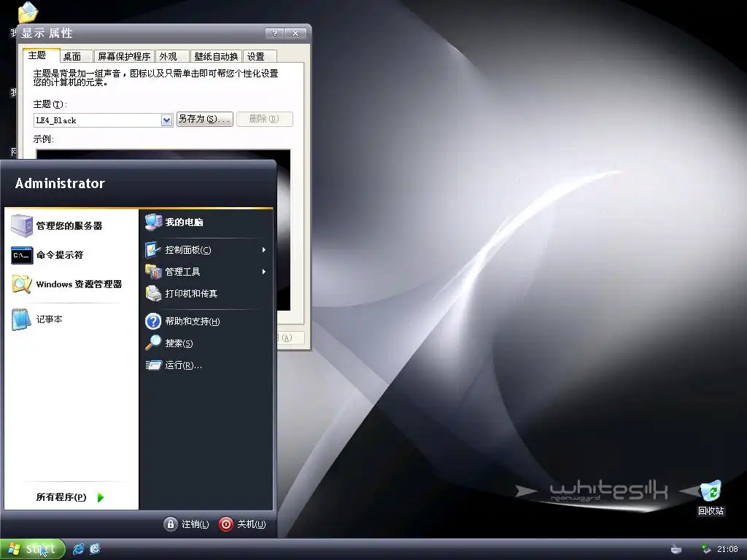Open 控制面板(C) item
Image resolution: width=747 pixels, height=560 pixels.
coord(206,250)
